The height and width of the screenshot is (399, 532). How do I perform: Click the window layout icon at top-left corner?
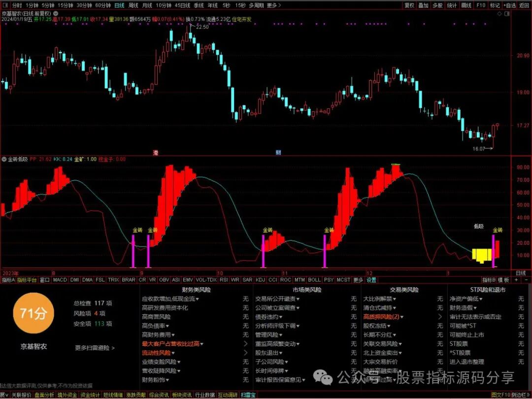[5, 5]
